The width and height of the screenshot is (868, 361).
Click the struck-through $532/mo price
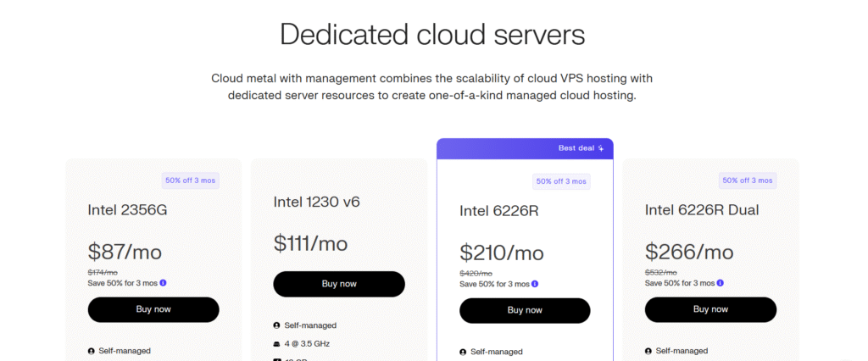[x=661, y=272]
